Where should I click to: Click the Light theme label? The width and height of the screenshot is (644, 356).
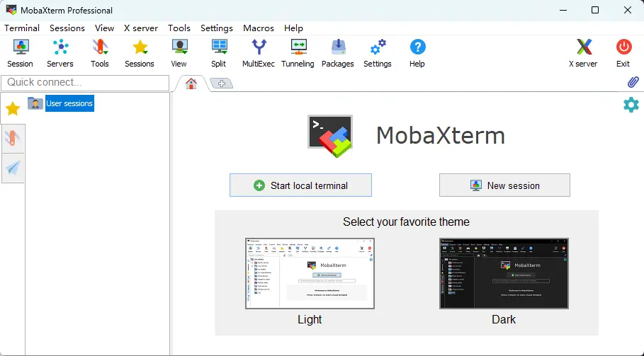[310, 319]
